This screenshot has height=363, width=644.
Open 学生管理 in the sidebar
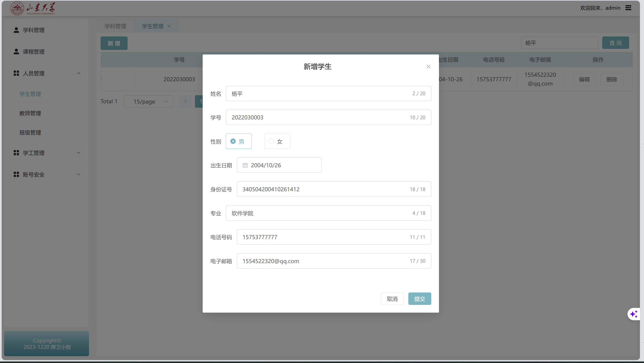coord(30,94)
